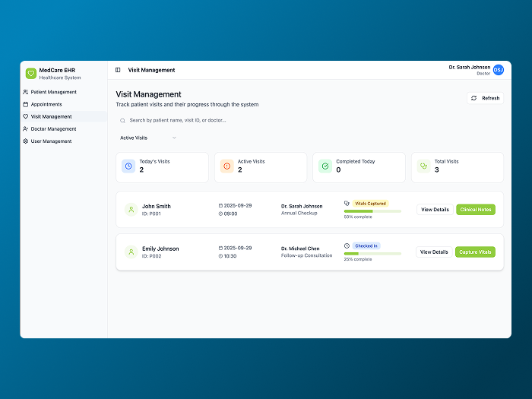The width and height of the screenshot is (532, 399).
Task: Focus the patient search input field
Action: pos(228,120)
